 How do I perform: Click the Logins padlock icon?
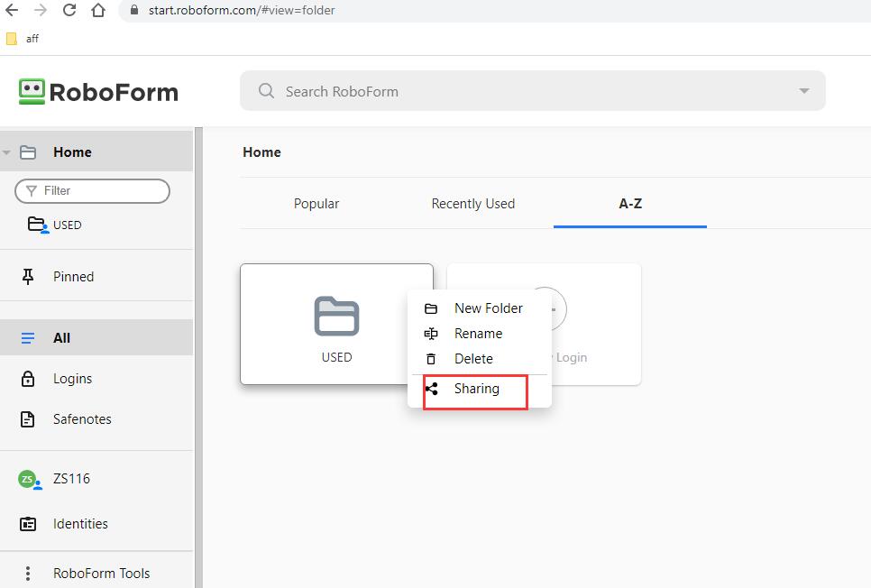(x=28, y=379)
